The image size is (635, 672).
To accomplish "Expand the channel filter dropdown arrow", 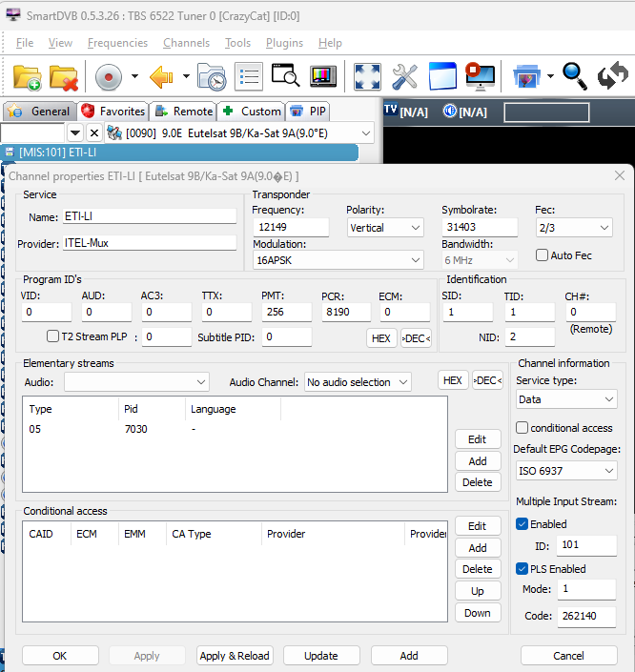I will coord(75,133).
